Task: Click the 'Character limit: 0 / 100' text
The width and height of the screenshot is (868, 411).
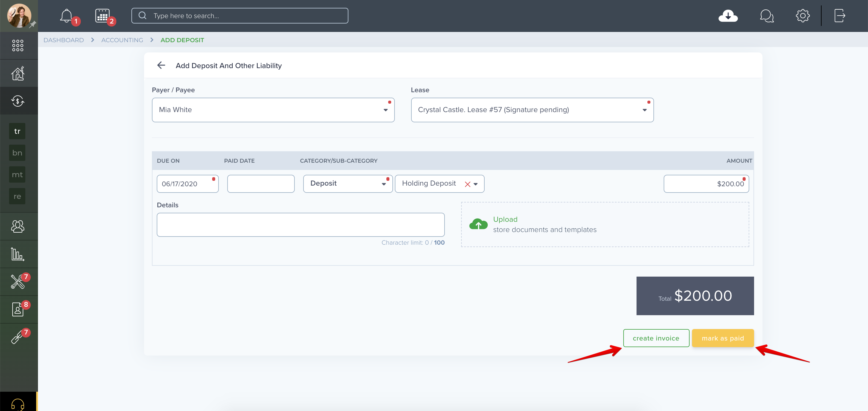Action: pyautogui.click(x=413, y=243)
